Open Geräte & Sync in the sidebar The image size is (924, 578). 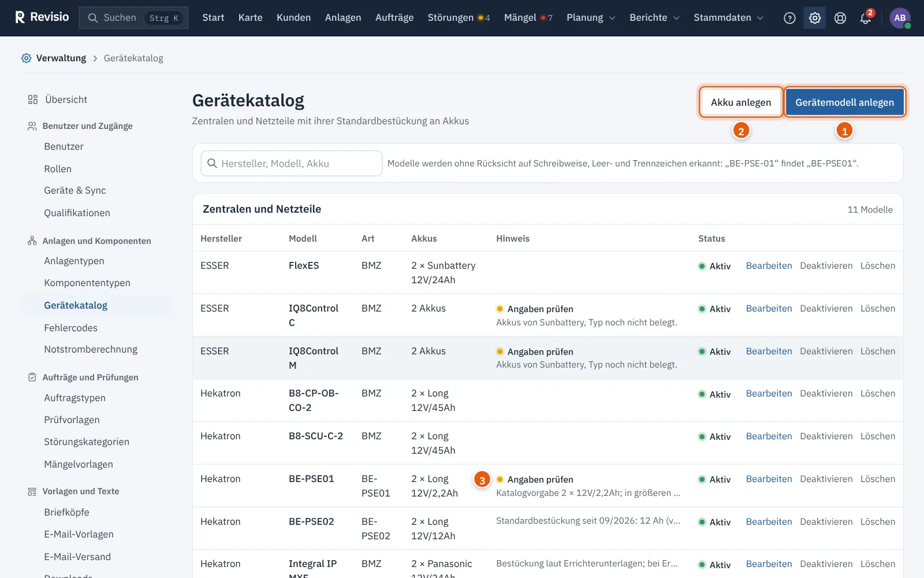pyautogui.click(x=75, y=191)
